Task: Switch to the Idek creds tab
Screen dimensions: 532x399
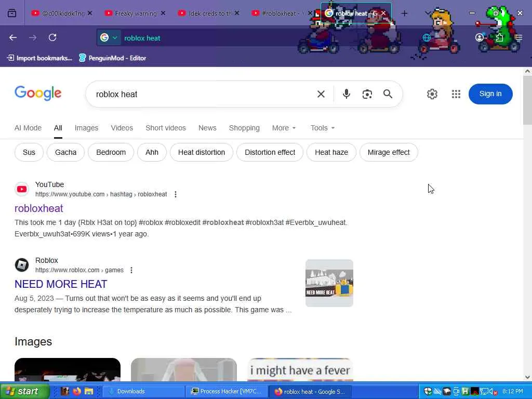Action: pos(209,13)
